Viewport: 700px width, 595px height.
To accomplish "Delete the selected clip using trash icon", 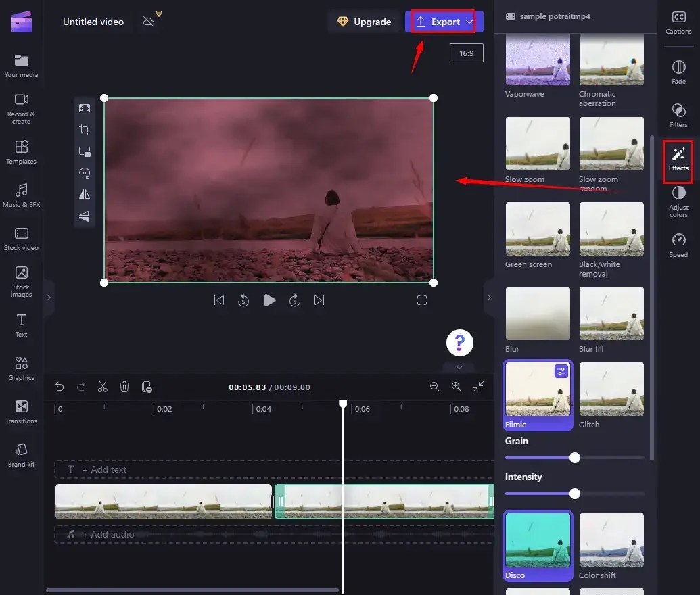I will point(124,386).
